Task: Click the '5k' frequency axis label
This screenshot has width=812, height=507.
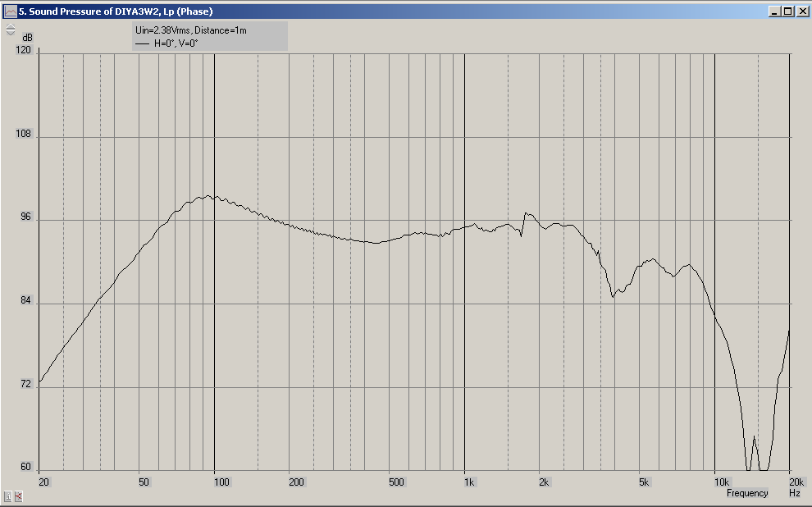Action: pos(644,482)
